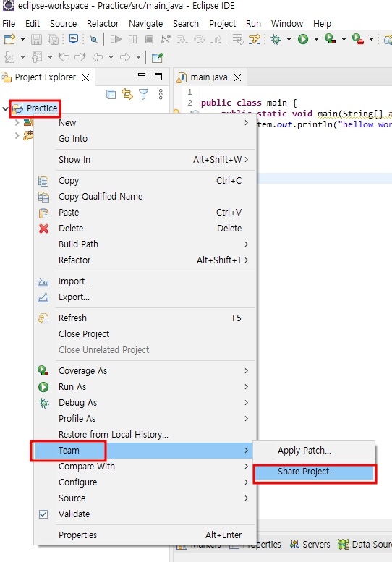Click the Next Annotation toolbar icon

pos(9,57)
